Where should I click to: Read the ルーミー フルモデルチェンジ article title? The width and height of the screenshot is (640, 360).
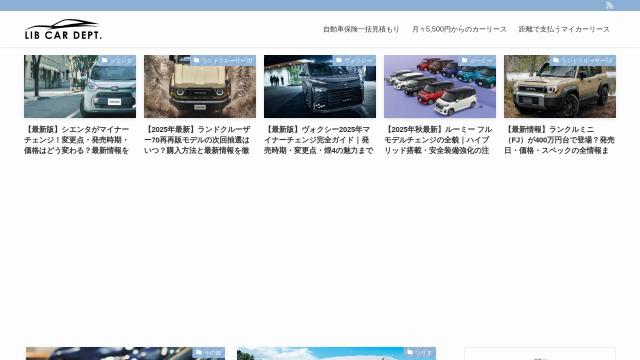pyautogui.click(x=438, y=140)
